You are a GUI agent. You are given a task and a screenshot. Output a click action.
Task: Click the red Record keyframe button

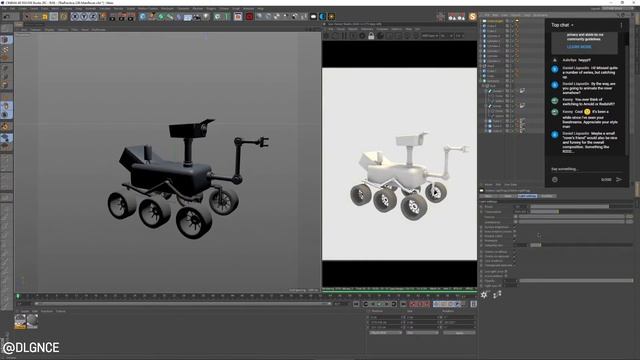(413, 304)
